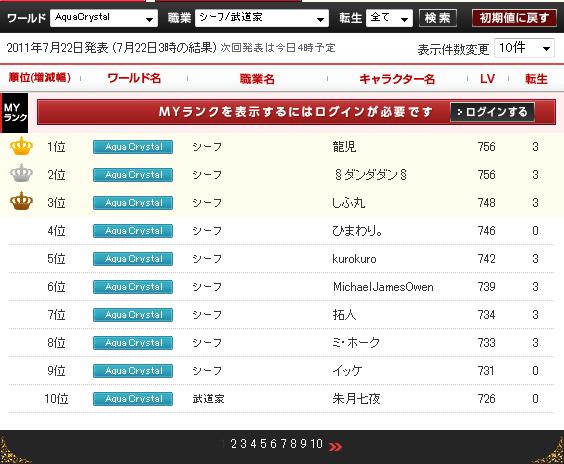Sort by ワールド名 column header
Image resolution: width=564 pixels, height=464 pixels.
pyautogui.click(x=134, y=78)
